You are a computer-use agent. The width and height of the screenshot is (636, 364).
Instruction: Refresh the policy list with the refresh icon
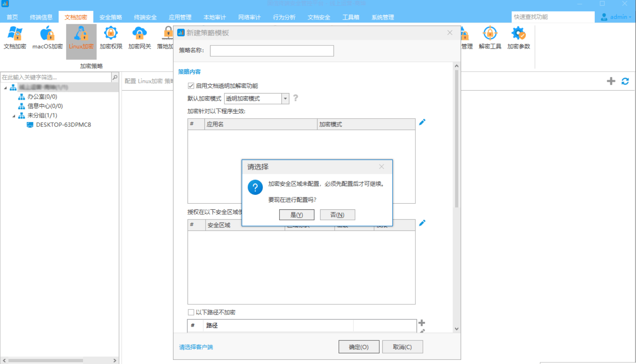(625, 81)
